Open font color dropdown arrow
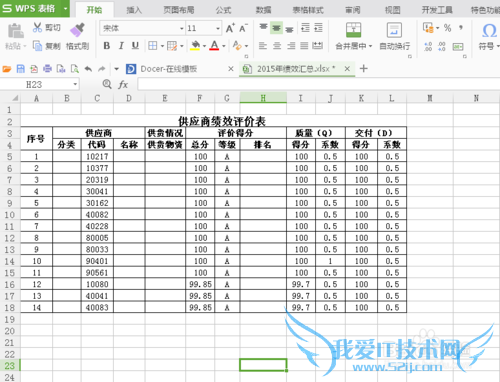The width and height of the screenshot is (500, 382). click(224, 46)
